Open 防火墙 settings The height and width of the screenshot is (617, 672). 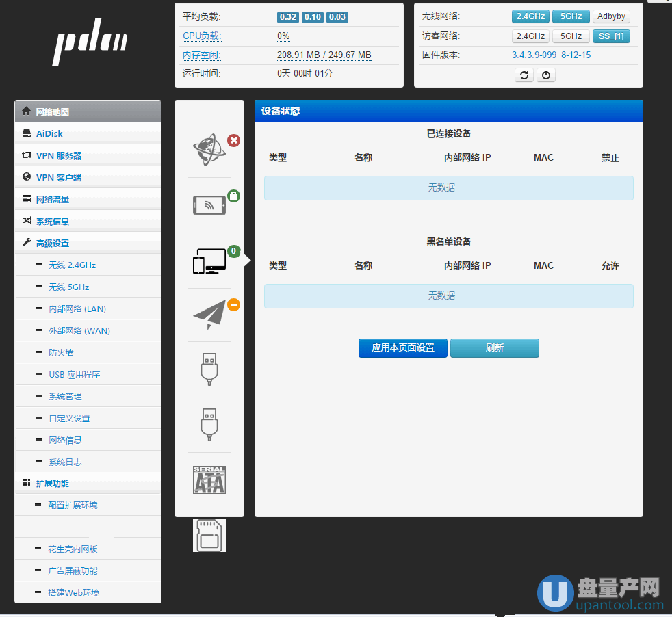88,352
